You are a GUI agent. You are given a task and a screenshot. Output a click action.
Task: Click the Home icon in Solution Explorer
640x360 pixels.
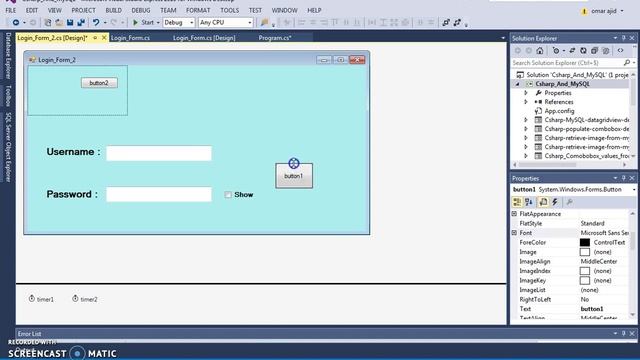[540, 51]
